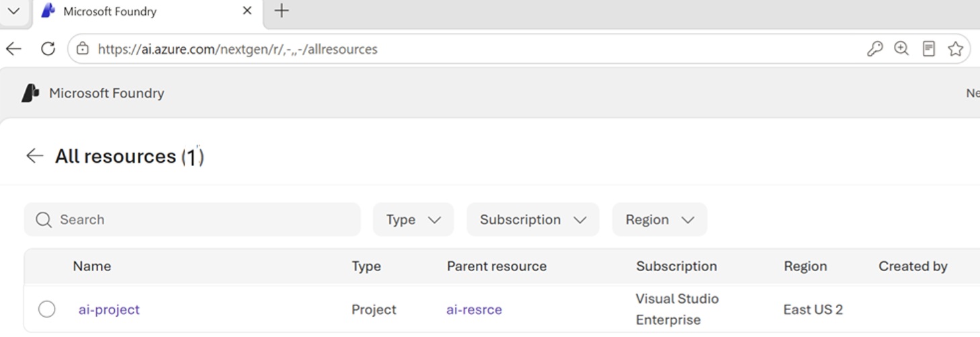Click the browser back arrow
Viewport: 980px width, 337px height.
tap(13, 48)
